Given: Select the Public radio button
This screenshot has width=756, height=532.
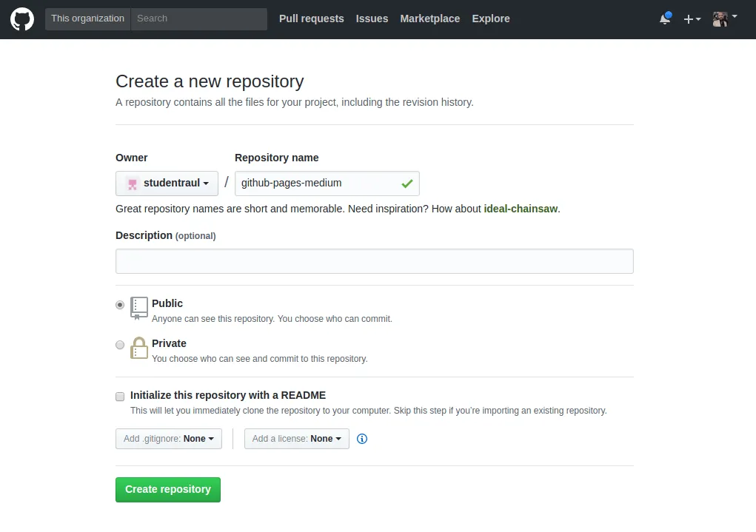Looking at the screenshot, I should (120, 305).
